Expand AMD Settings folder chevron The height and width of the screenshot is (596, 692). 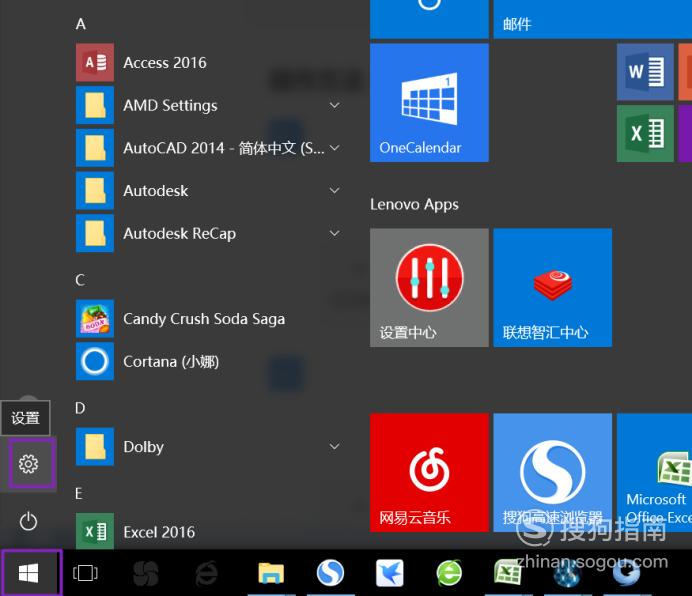(335, 105)
